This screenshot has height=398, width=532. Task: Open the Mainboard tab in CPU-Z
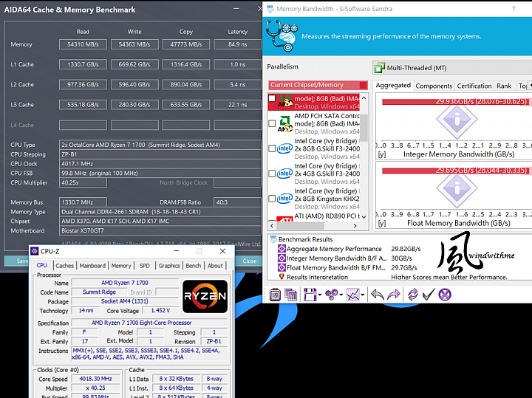click(92, 266)
